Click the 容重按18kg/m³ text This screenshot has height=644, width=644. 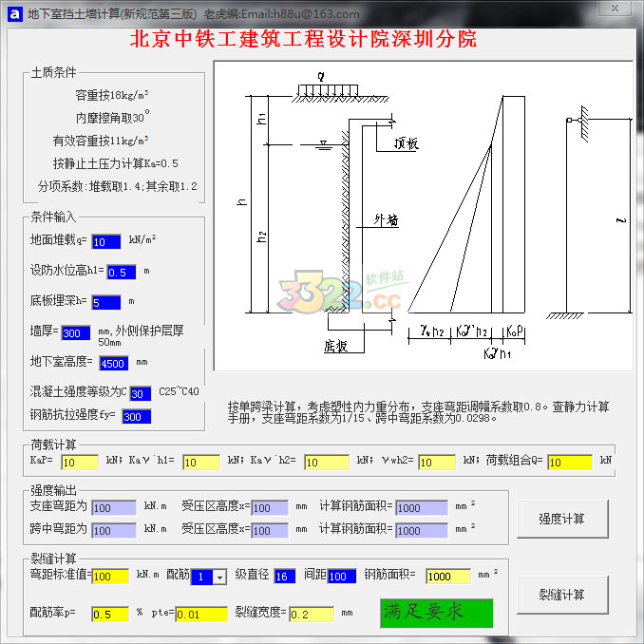pyautogui.click(x=112, y=95)
